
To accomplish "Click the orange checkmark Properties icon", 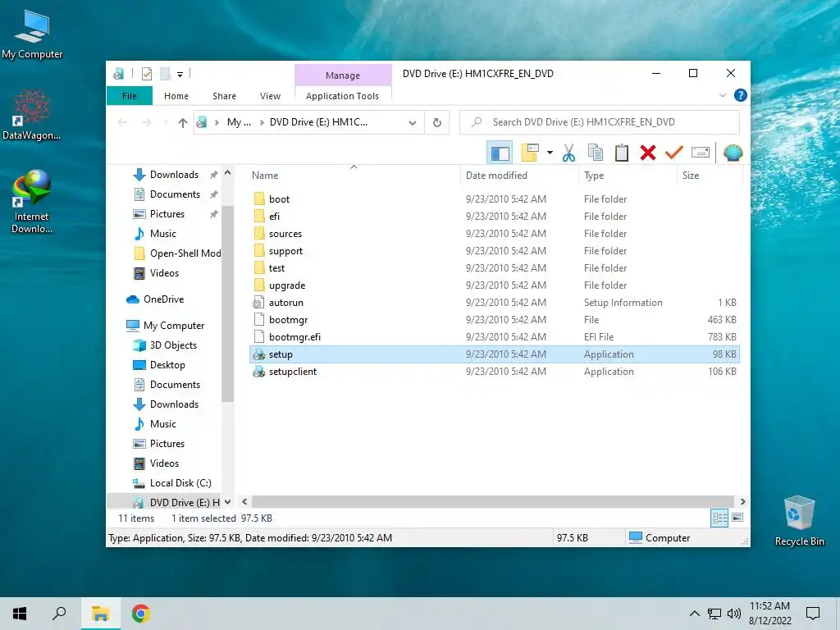I will pyautogui.click(x=673, y=153).
